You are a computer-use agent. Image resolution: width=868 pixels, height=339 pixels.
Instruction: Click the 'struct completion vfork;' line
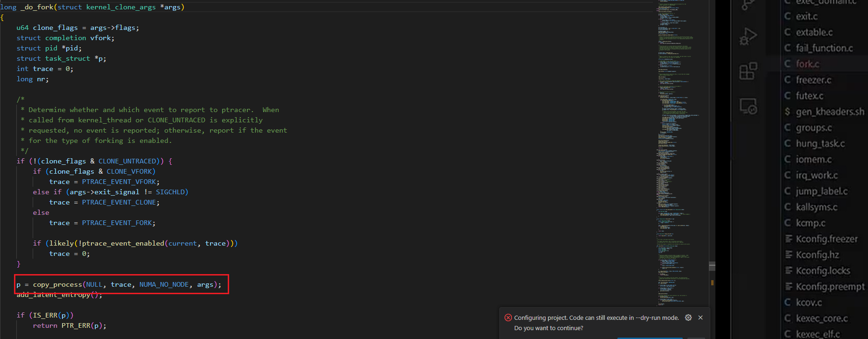click(65, 38)
